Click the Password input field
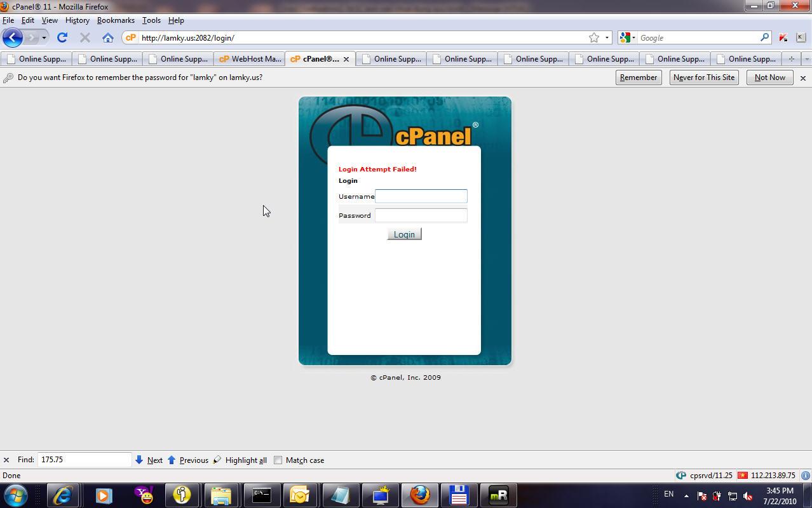The image size is (812, 508). [x=421, y=215]
